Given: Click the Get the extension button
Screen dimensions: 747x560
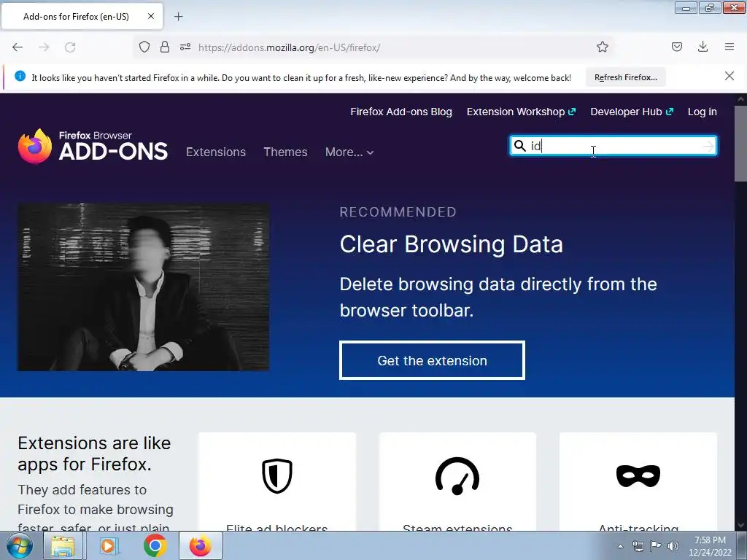Looking at the screenshot, I should (x=432, y=360).
